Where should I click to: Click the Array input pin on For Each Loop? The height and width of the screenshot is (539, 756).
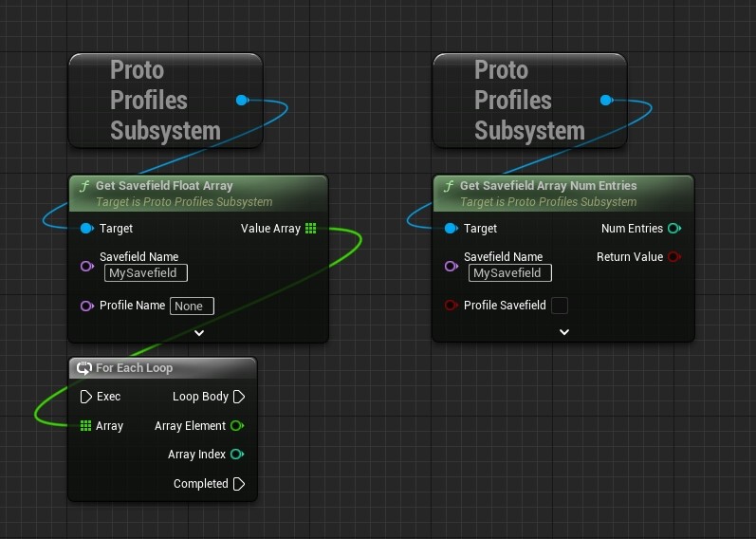86,426
